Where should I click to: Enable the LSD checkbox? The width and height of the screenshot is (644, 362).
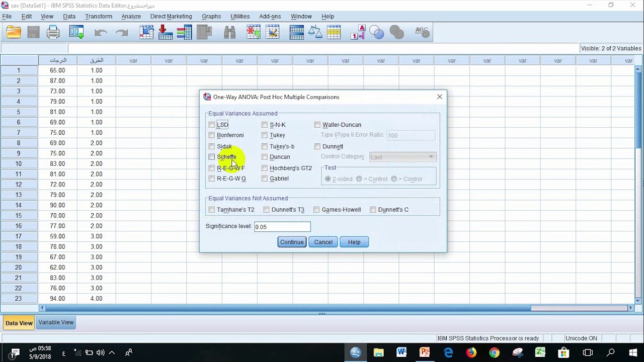click(x=212, y=125)
